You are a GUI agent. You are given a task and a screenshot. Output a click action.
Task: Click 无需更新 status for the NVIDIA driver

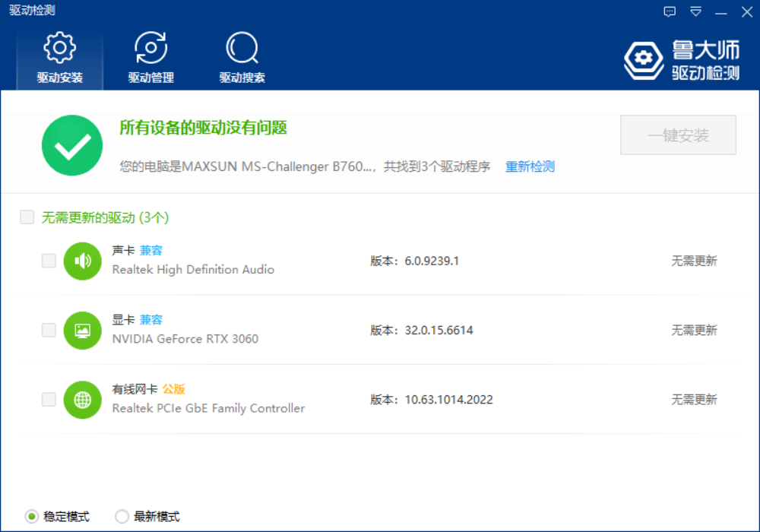pos(693,331)
